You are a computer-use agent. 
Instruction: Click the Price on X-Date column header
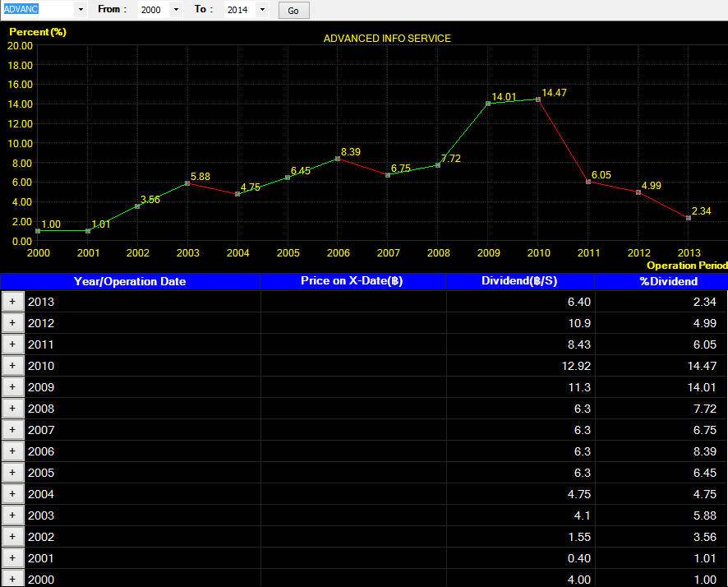coord(352,281)
